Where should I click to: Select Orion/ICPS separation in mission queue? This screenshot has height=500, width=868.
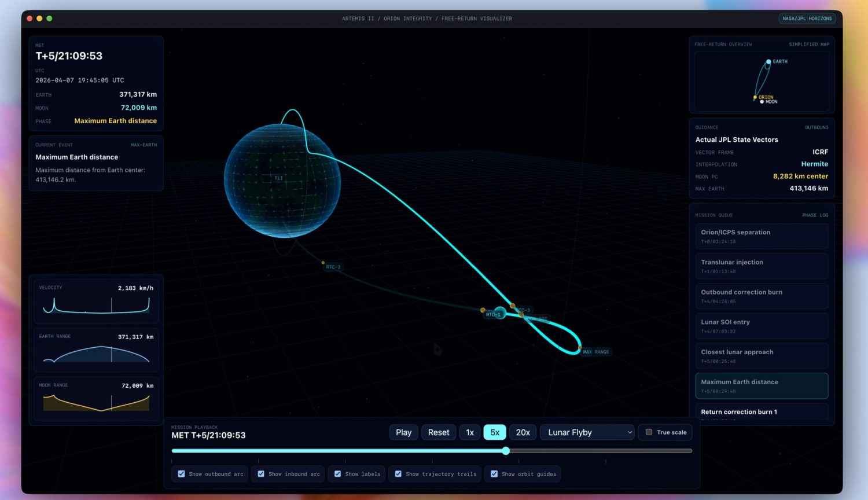pos(762,236)
